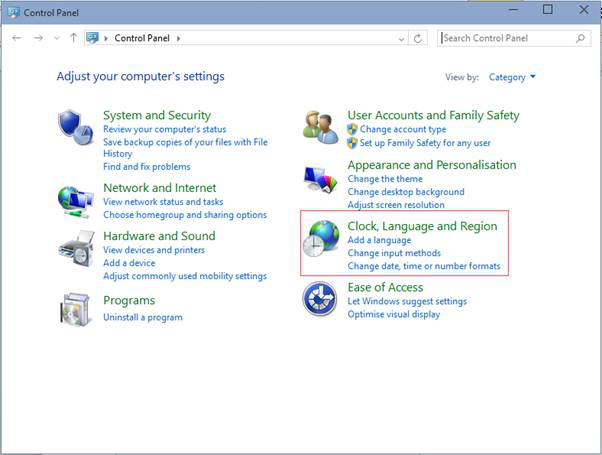Open the Network and Internet globe icon
The image size is (602, 455).
76,202
